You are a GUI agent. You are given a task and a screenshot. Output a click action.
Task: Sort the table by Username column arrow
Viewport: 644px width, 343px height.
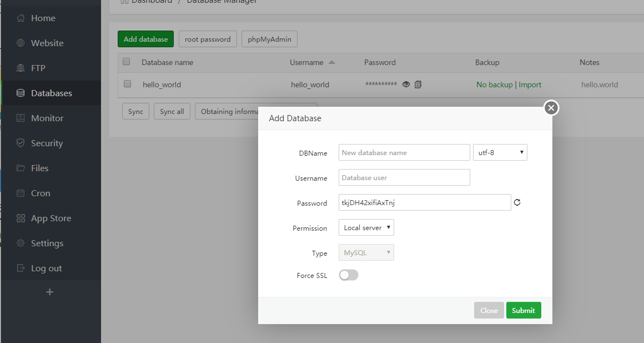click(332, 62)
